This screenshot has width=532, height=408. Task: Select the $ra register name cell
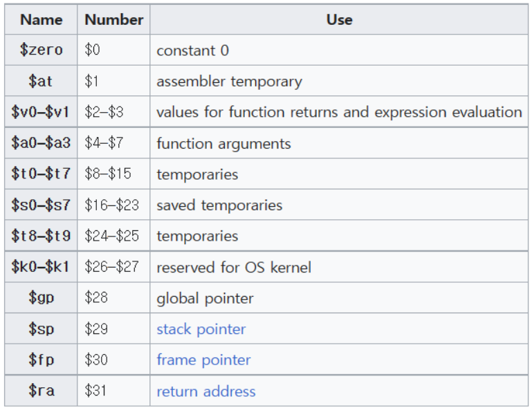[41, 391]
